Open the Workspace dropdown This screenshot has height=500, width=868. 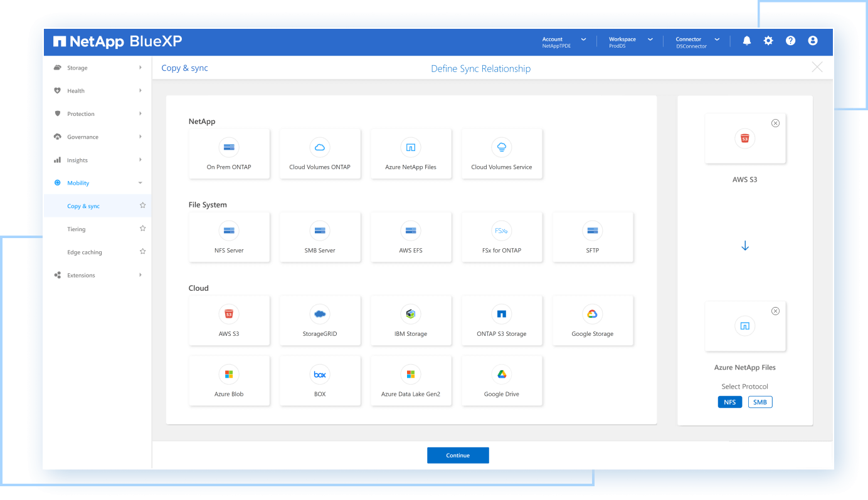[x=630, y=42]
